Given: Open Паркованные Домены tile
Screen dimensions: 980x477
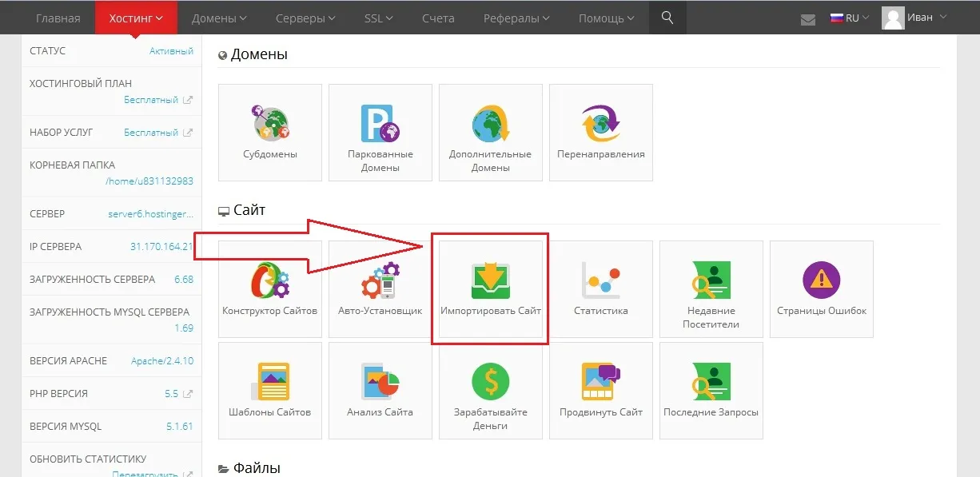Looking at the screenshot, I should coord(380,133).
